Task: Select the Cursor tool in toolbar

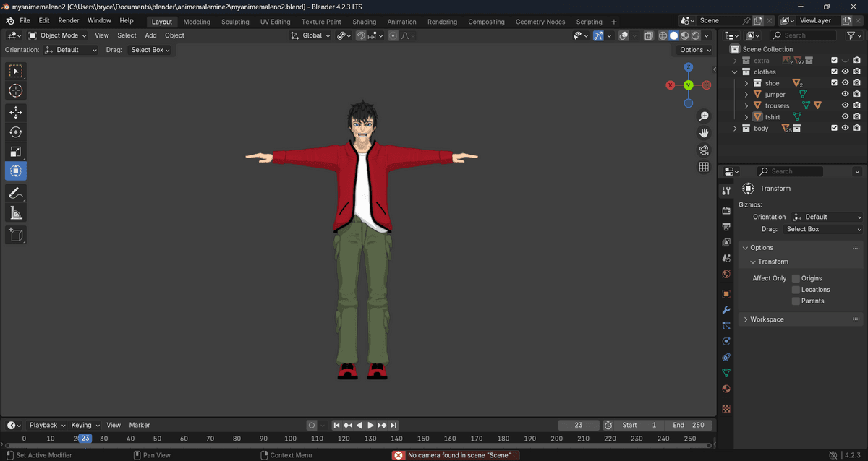Action: tap(15, 91)
